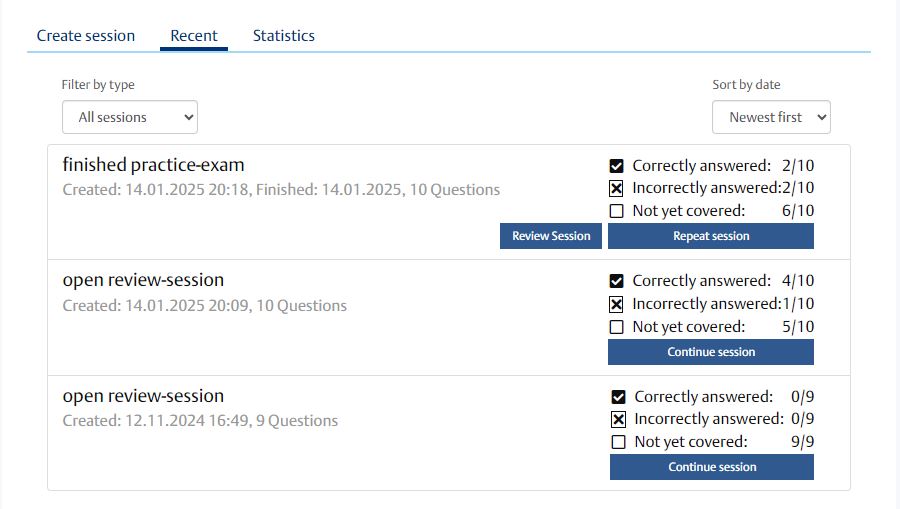Toggle Correctly answered checkbox in 20:09 review-session
Image resolution: width=900 pixels, height=509 pixels.
point(616,281)
